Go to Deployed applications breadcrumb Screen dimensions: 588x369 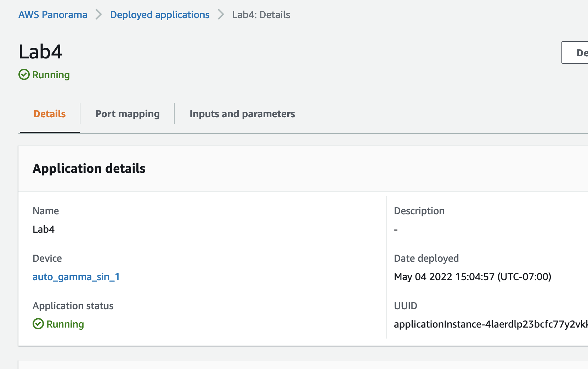click(160, 15)
